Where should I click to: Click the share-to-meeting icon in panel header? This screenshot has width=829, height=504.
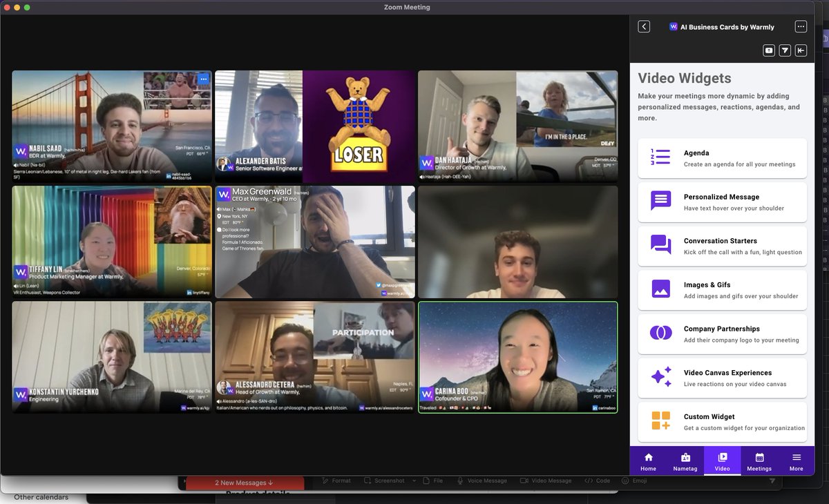[769, 50]
